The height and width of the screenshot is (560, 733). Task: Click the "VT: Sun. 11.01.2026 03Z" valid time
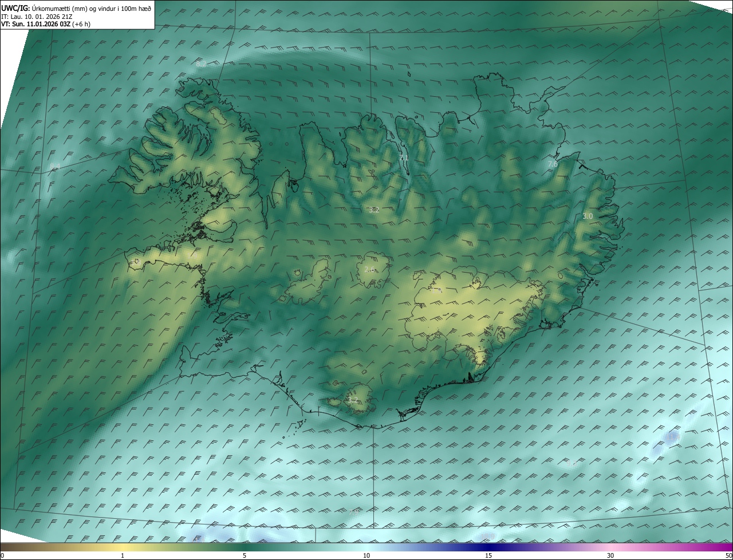click(x=36, y=24)
